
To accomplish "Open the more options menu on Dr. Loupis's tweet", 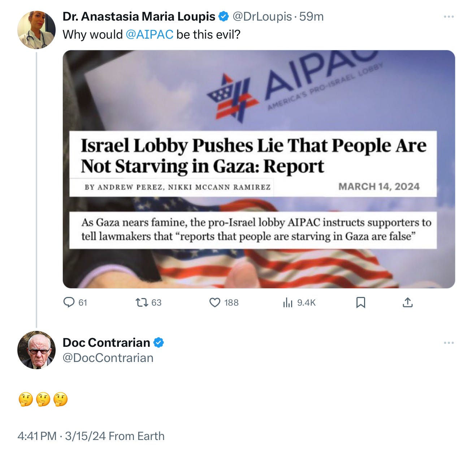I will click(449, 17).
